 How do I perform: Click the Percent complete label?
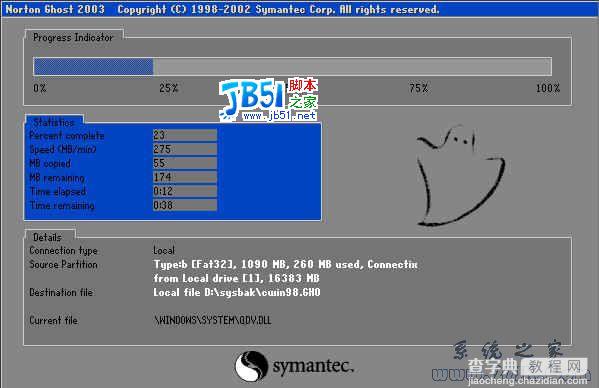66,135
